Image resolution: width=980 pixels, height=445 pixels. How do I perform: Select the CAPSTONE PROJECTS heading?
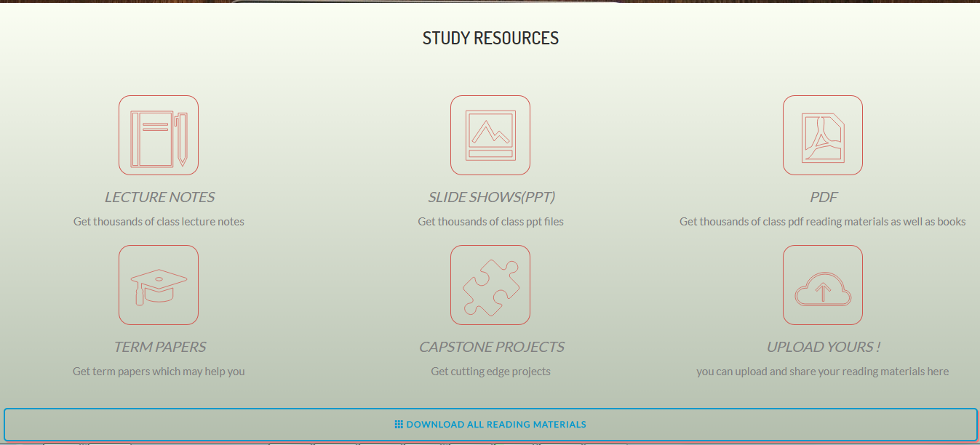[491, 347]
